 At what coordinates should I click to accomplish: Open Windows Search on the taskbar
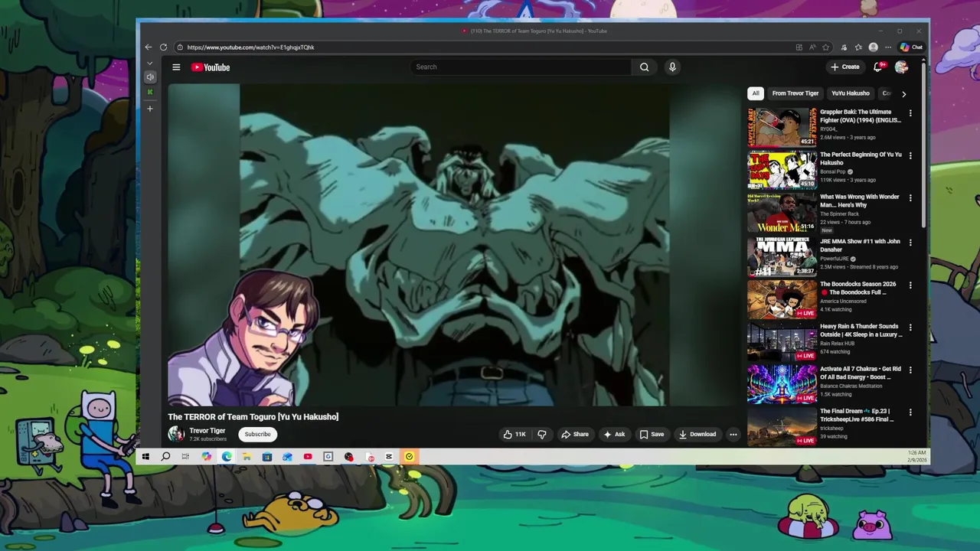[x=165, y=457]
